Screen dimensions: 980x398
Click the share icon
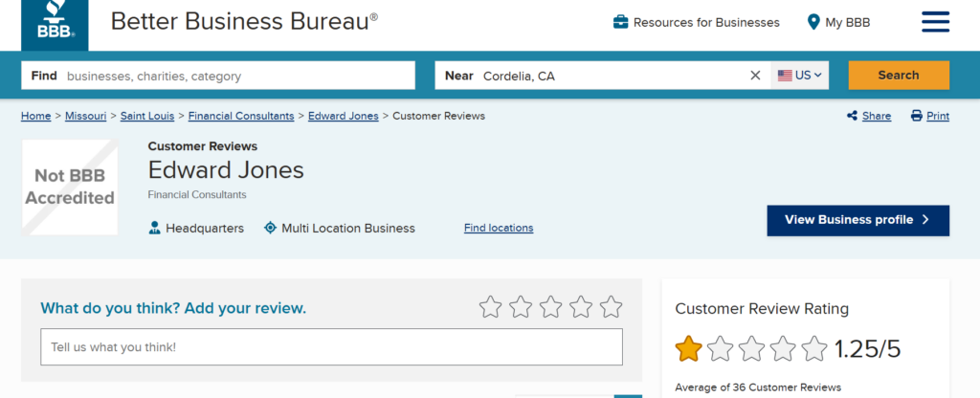pos(852,116)
